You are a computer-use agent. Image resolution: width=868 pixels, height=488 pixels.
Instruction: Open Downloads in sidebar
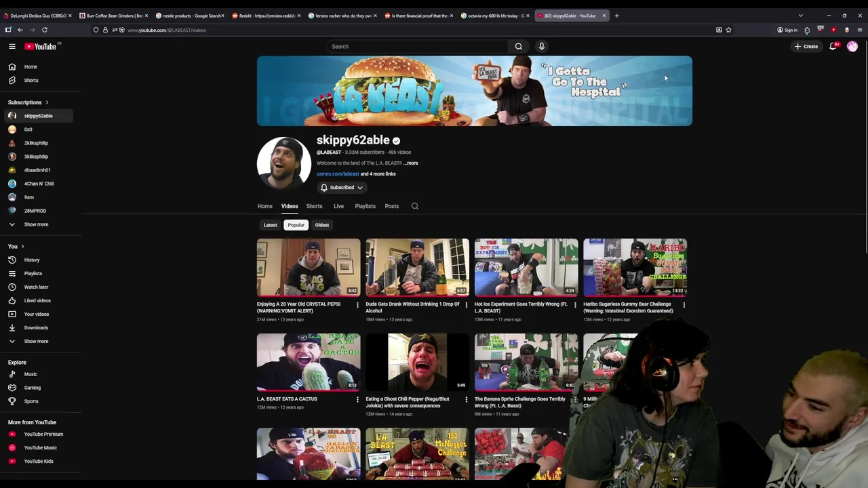(37, 327)
